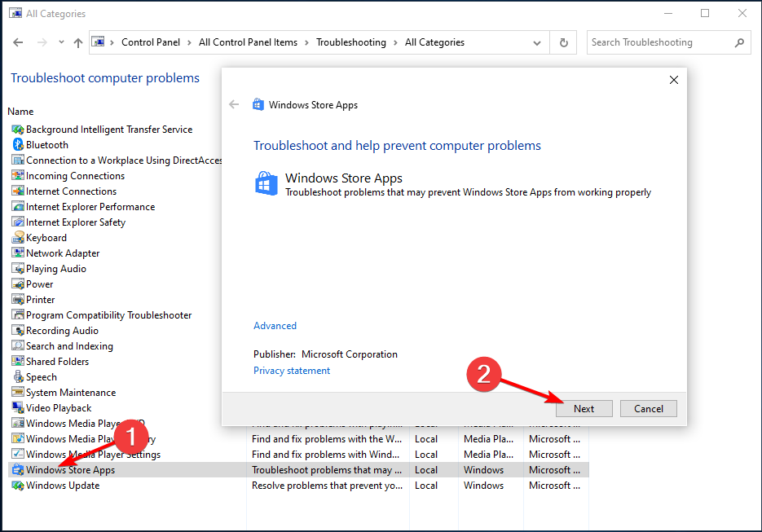Image resolution: width=762 pixels, height=532 pixels.
Task: Click the Recording Audio icon
Action: (18, 331)
